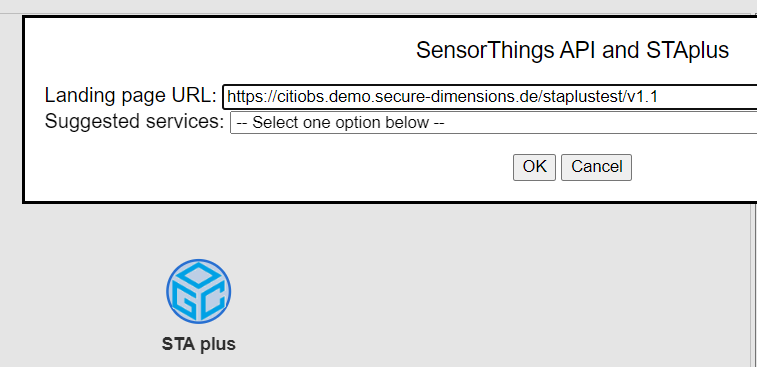Screen dimensions: 757x367
Task: Confirm the dialog with OK
Action: pos(534,167)
